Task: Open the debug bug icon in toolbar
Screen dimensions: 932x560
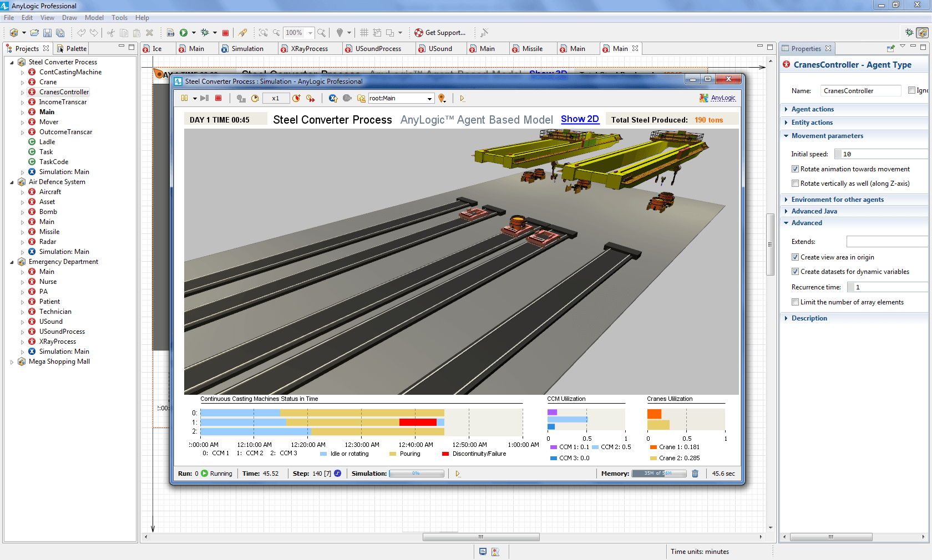Action: pos(205,33)
